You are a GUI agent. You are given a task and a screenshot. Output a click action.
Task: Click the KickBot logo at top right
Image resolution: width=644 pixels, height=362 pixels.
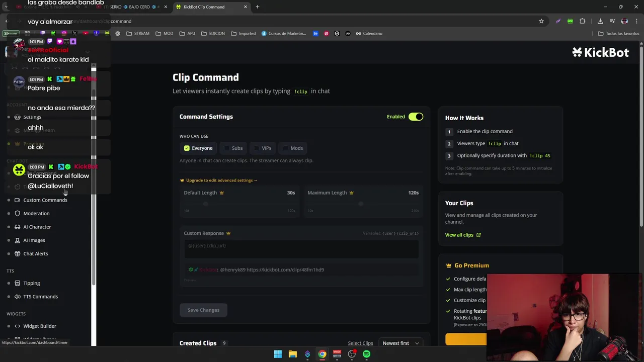coord(600,52)
